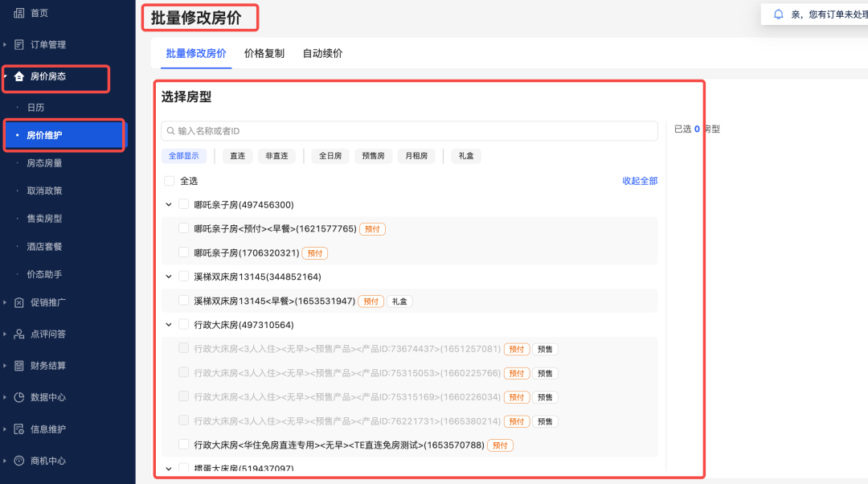The height and width of the screenshot is (484, 868).
Task: Switch to the 价格复制 tab
Action: pos(264,53)
